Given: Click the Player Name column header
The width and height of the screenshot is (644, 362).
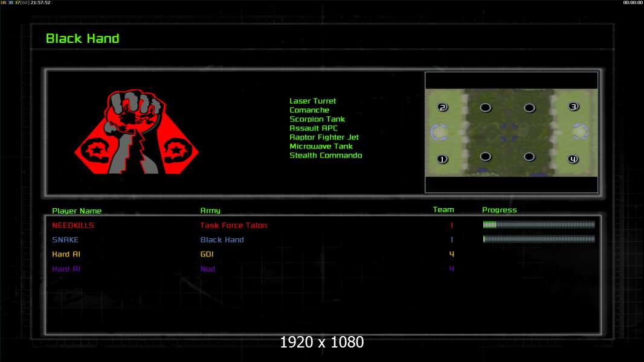Looking at the screenshot, I should 77,211.
